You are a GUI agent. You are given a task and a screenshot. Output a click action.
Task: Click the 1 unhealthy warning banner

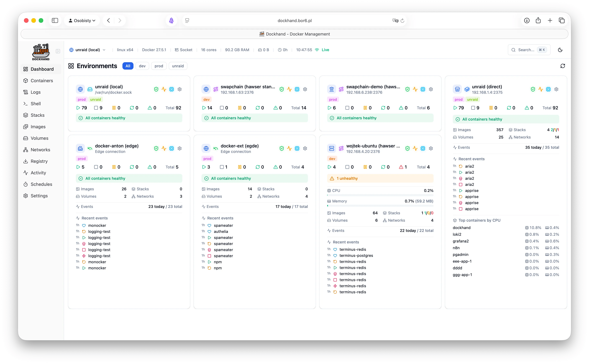(380, 178)
